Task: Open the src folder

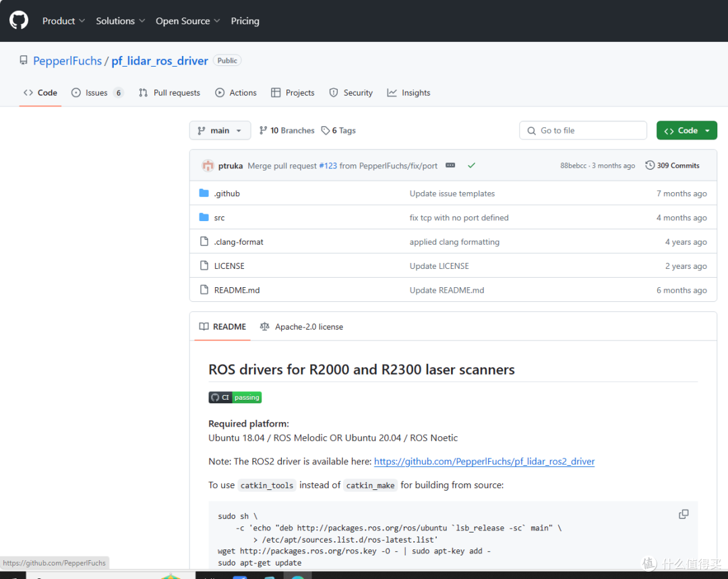Action: click(219, 217)
